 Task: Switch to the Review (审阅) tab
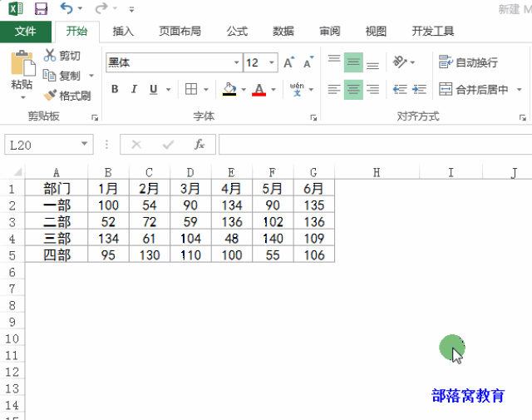click(330, 32)
